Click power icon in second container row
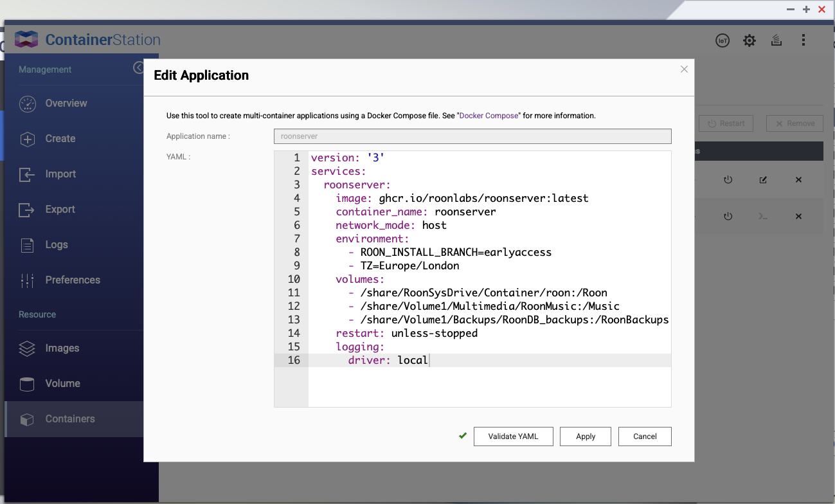Screen dimensions: 835x504 point(728,217)
